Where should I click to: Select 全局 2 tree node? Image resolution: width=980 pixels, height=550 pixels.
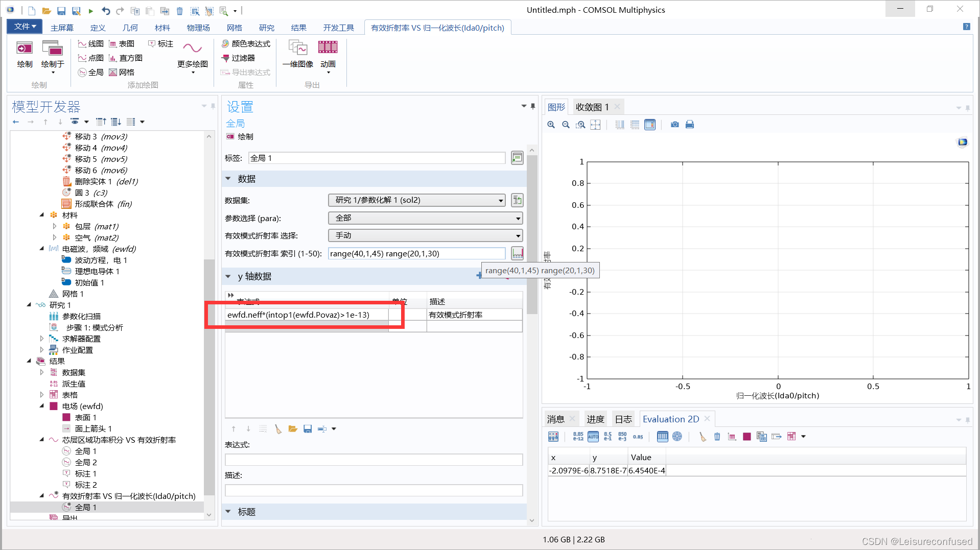85,462
